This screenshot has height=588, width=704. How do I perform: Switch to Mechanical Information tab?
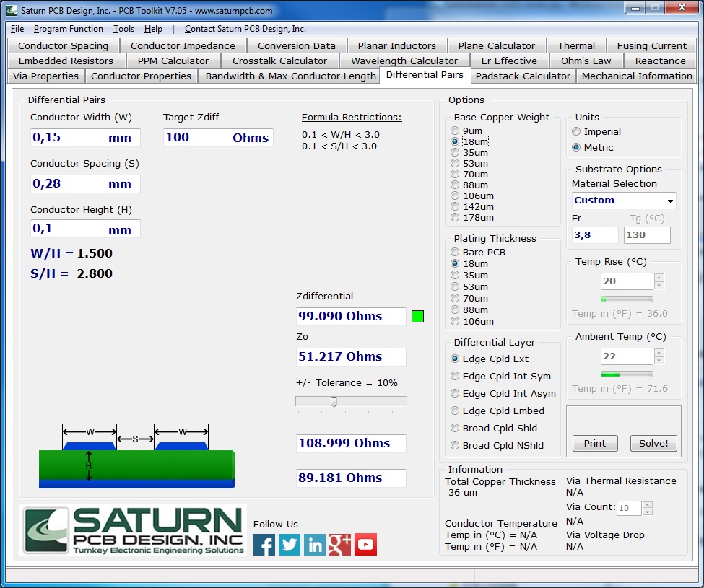click(x=637, y=76)
